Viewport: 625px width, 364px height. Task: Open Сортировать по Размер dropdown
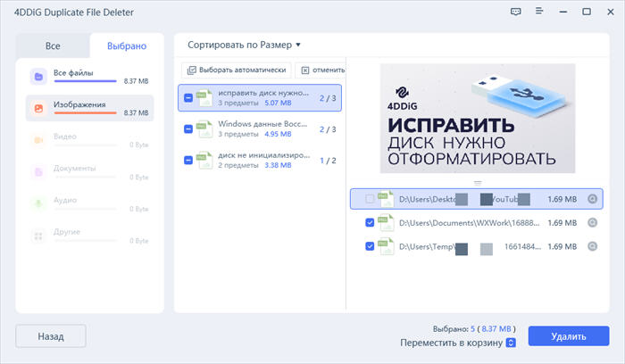pyautogui.click(x=244, y=45)
